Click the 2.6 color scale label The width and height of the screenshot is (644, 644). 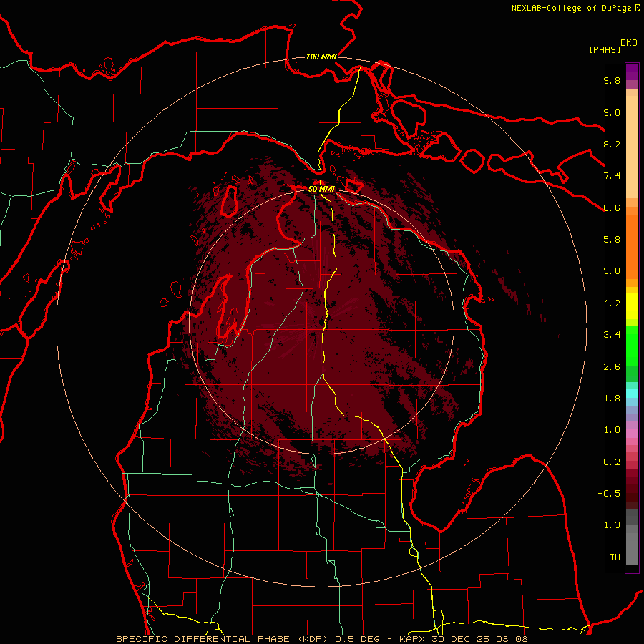click(612, 367)
